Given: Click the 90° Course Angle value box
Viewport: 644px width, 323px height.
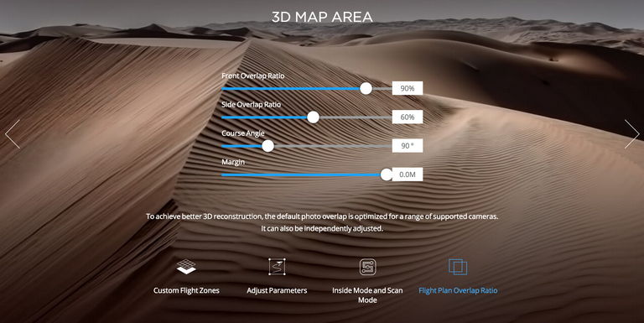Looking at the screenshot, I should 408,146.
